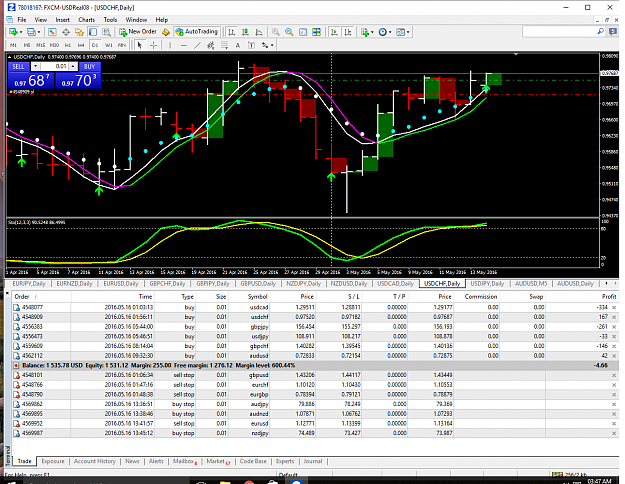Screen dimensions: 625x484
Task: Expand arrows objects dropdown
Action: [272, 45]
